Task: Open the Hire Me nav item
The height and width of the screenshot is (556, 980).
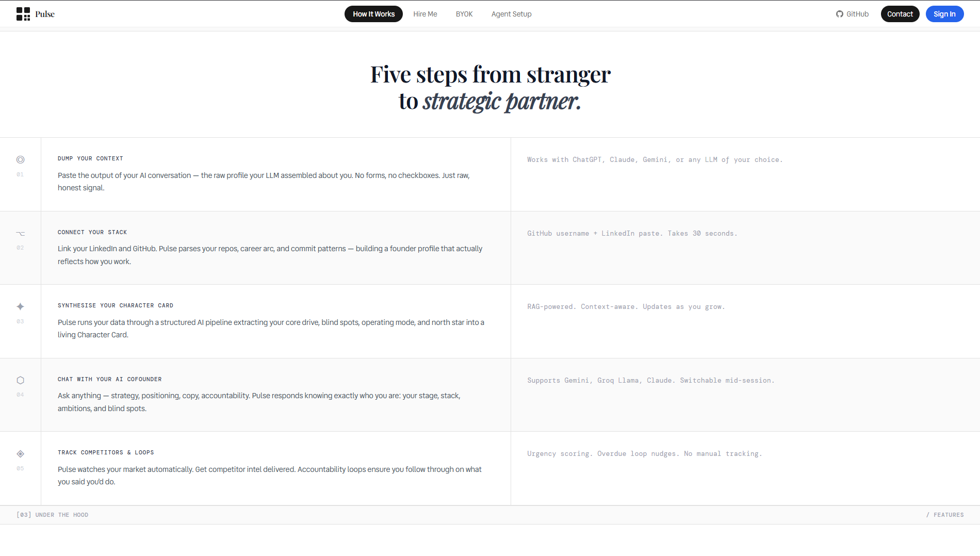Action: point(425,14)
